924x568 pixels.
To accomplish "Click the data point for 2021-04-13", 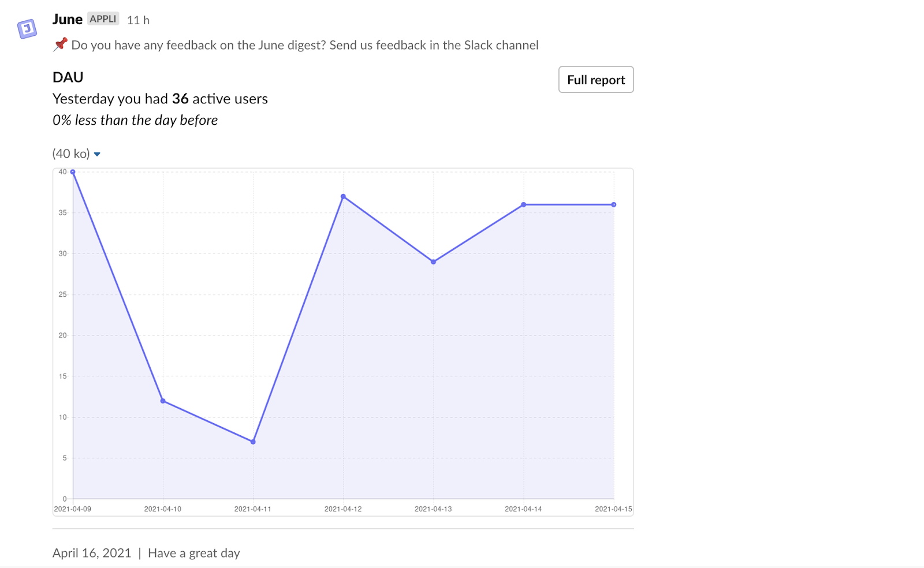I will click(x=434, y=261).
